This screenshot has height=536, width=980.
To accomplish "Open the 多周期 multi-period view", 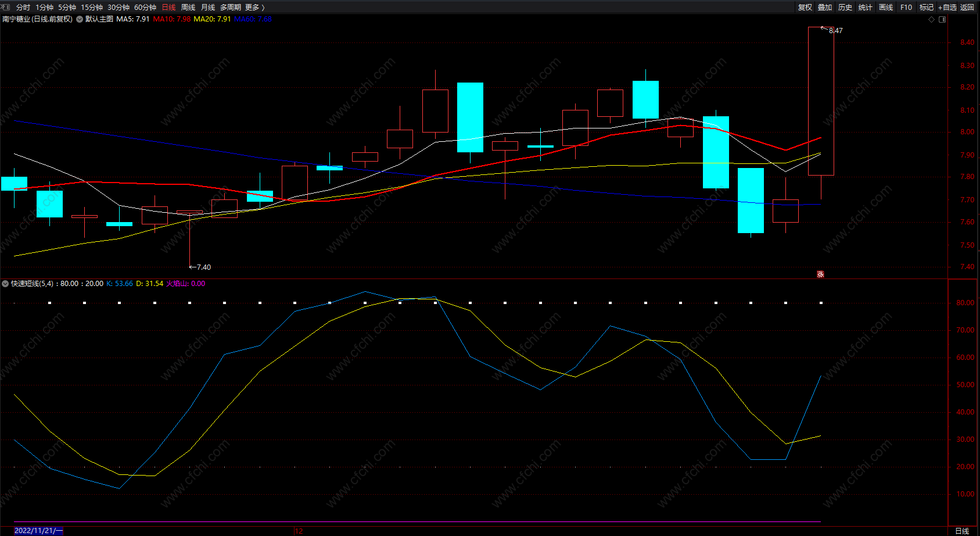I will [x=230, y=8].
